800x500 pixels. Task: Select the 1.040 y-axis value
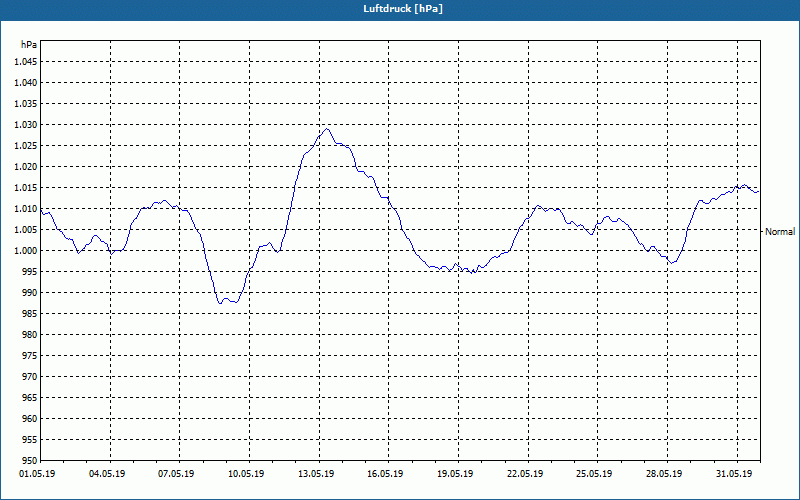click(x=26, y=83)
